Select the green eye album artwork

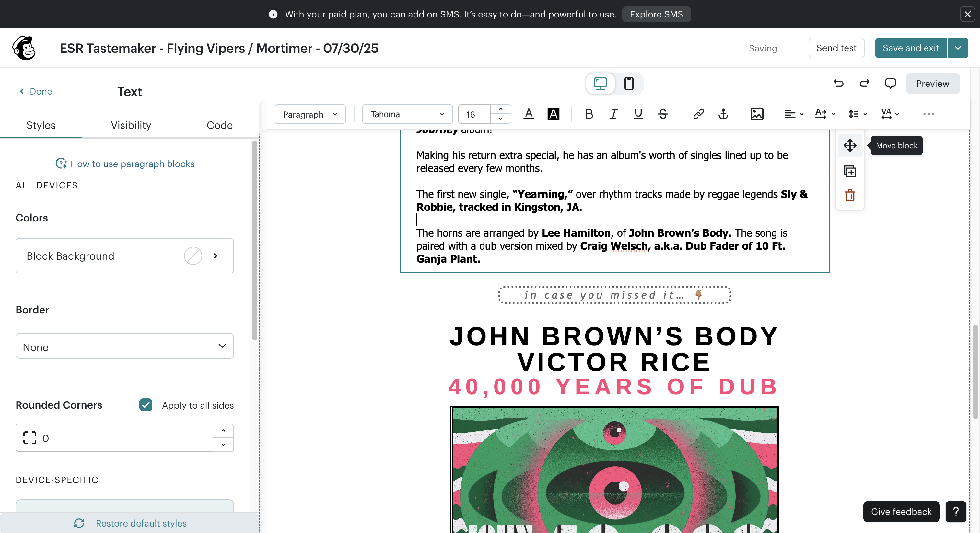[614, 470]
